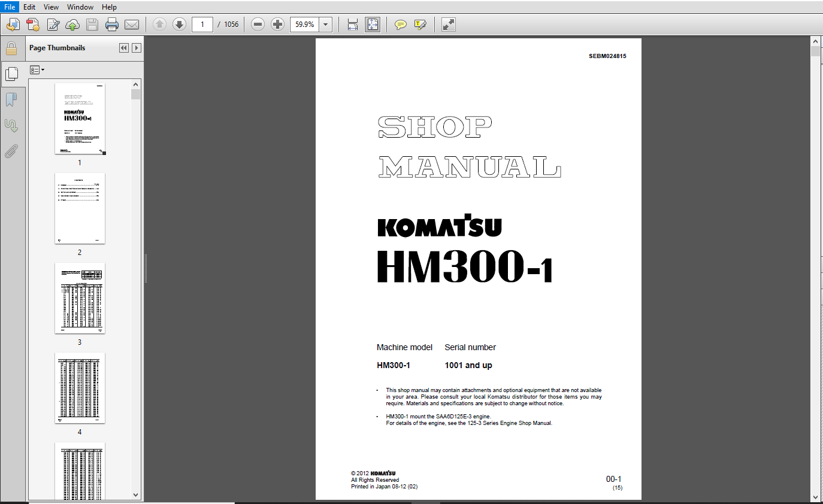The image size is (823, 504).
Task: Click the '1001 and up' serial number text
Action: pos(468,365)
